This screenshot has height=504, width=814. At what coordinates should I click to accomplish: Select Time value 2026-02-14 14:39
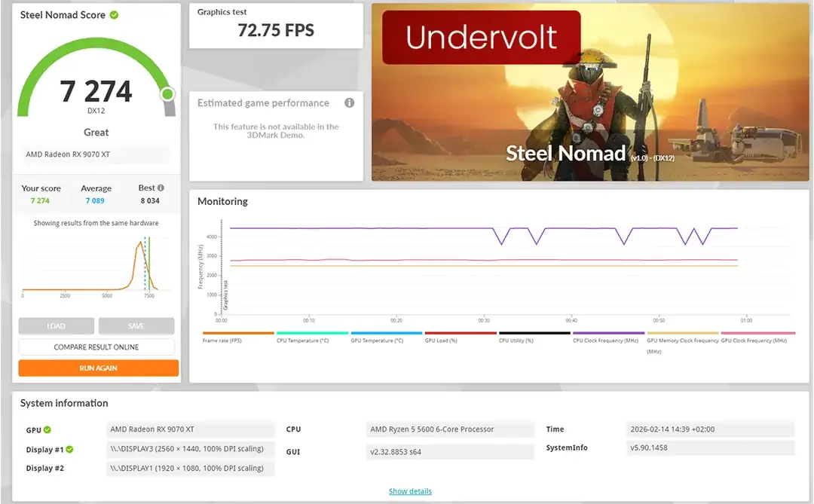[711, 429]
